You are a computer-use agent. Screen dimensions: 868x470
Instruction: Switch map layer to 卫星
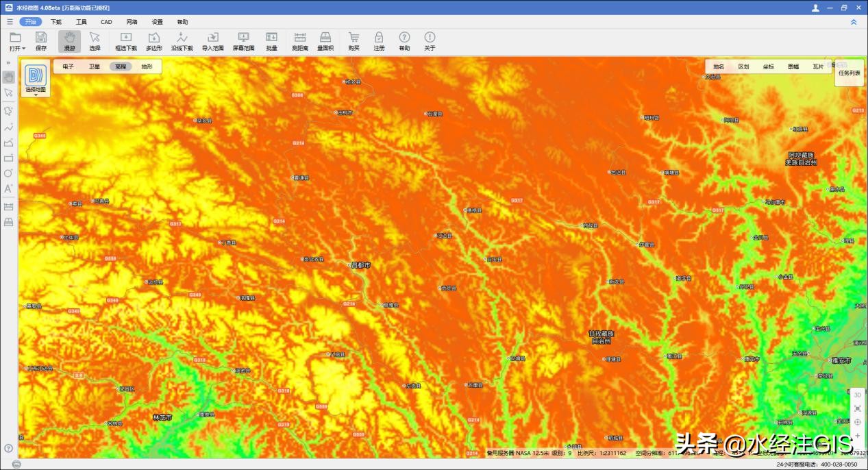coord(95,66)
